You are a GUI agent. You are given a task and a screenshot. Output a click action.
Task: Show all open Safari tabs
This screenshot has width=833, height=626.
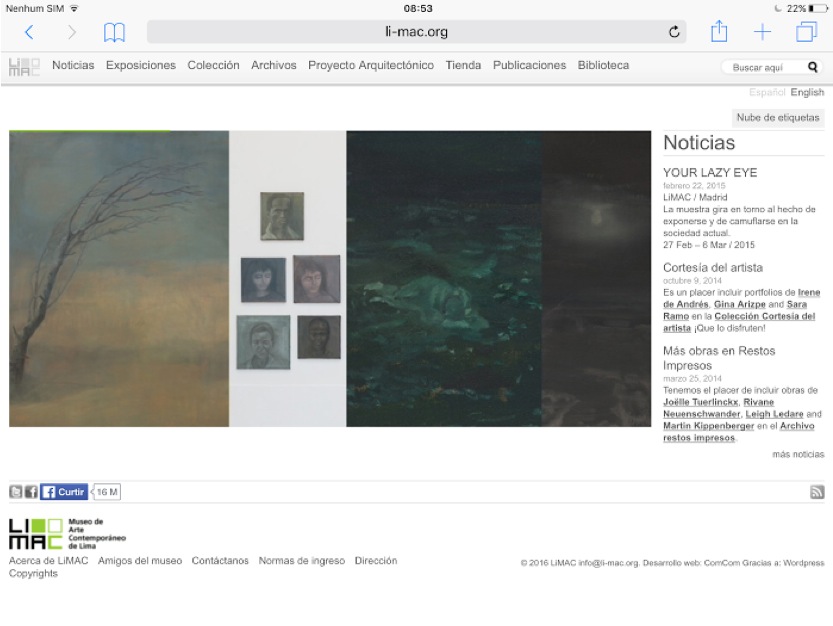point(806,32)
